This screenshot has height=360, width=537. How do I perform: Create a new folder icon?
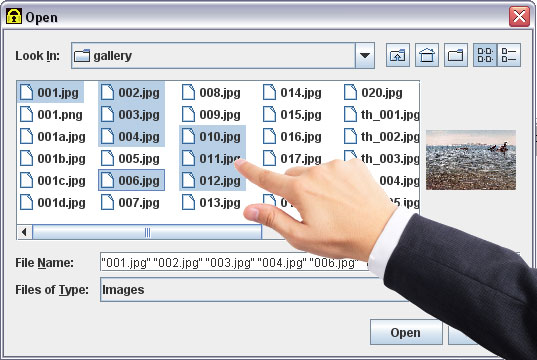pyautogui.click(x=456, y=55)
